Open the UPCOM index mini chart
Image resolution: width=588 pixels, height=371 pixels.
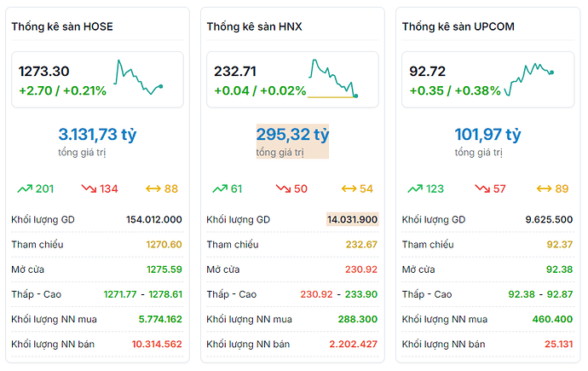click(530, 78)
